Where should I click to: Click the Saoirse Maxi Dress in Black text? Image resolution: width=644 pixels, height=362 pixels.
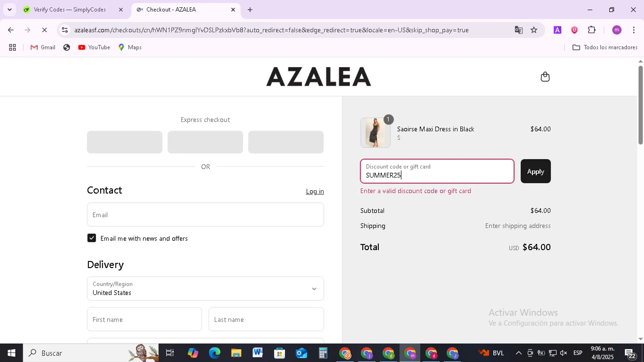[435, 129]
